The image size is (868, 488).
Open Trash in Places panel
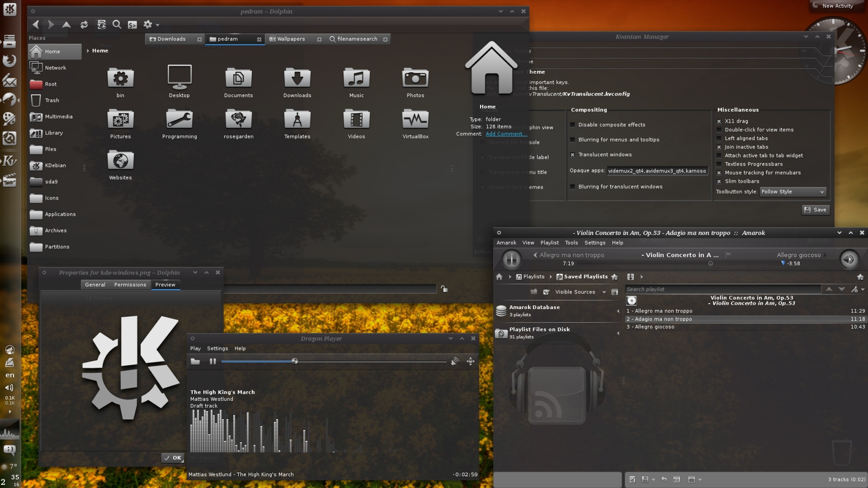(55, 100)
